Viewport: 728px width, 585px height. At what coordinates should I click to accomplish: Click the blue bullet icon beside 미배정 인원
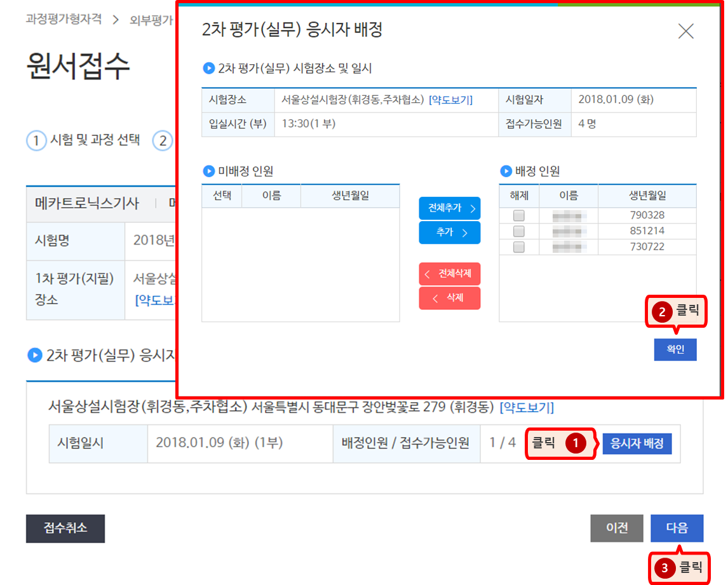[209, 171]
